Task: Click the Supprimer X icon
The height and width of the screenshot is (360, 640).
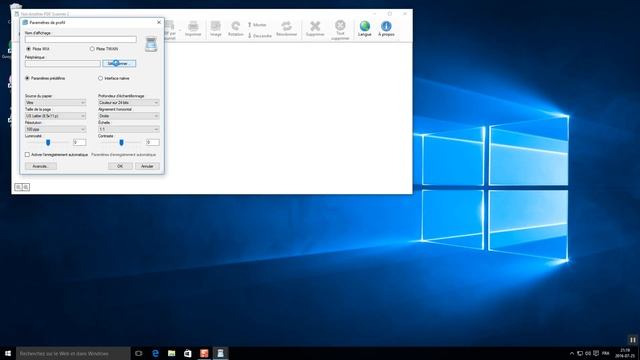Action: tap(315, 27)
